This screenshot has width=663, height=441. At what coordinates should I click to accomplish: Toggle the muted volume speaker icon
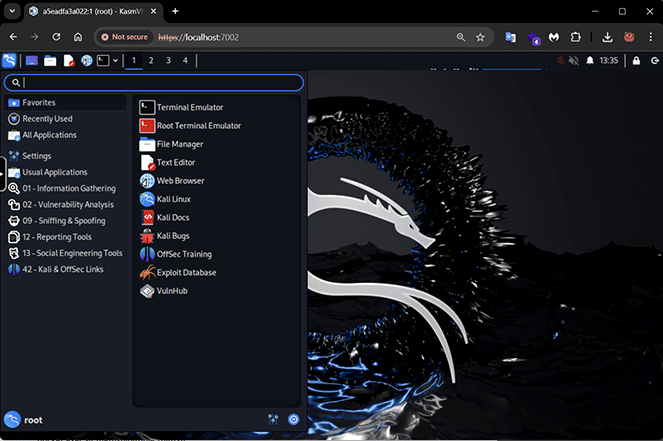574,61
